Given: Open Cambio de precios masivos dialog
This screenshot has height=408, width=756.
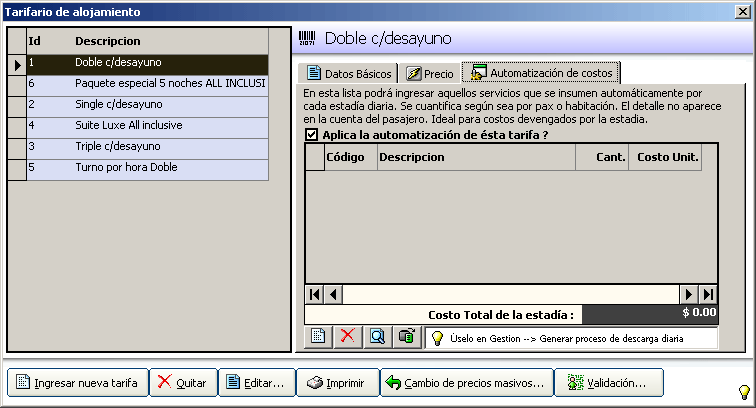Looking at the screenshot, I should tap(467, 382).
